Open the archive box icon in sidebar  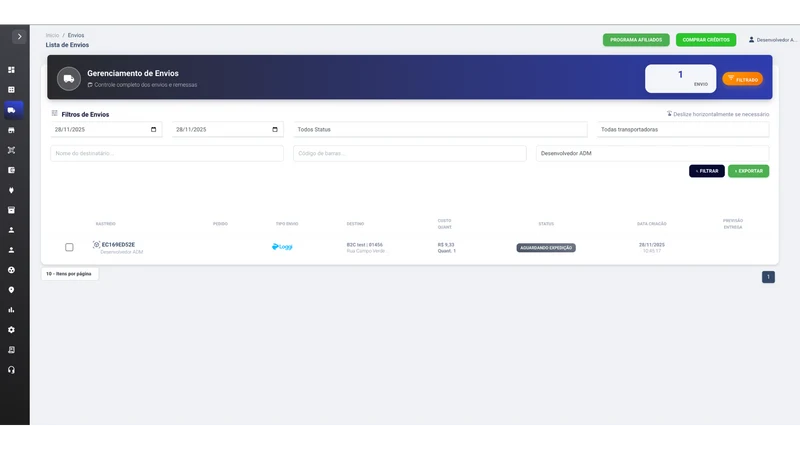click(11, 210)
